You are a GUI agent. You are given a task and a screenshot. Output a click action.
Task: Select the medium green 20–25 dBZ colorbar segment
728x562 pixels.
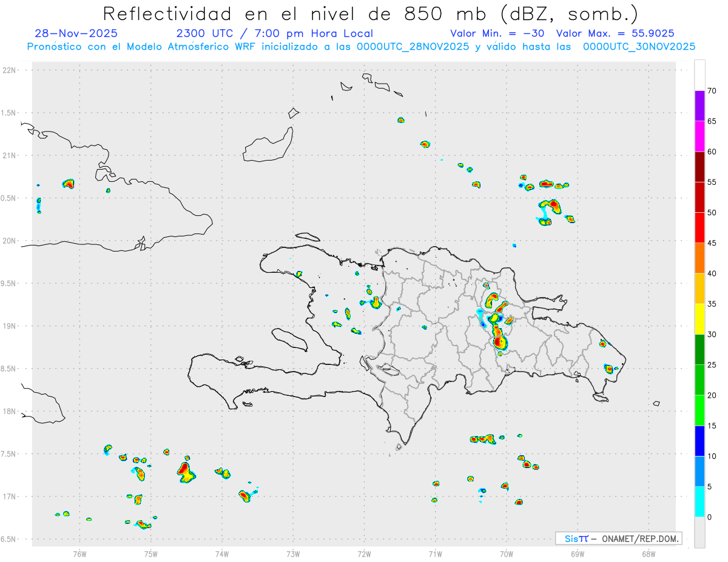coord(699,380)
